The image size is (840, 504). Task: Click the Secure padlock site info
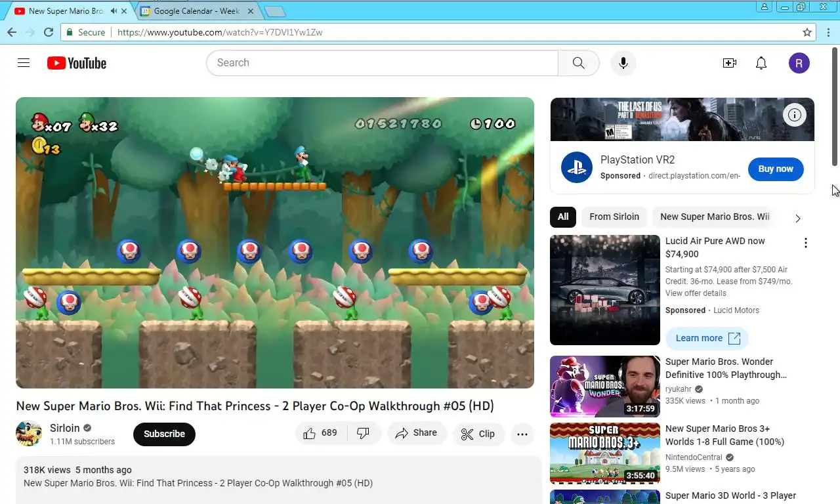(85, 32)
